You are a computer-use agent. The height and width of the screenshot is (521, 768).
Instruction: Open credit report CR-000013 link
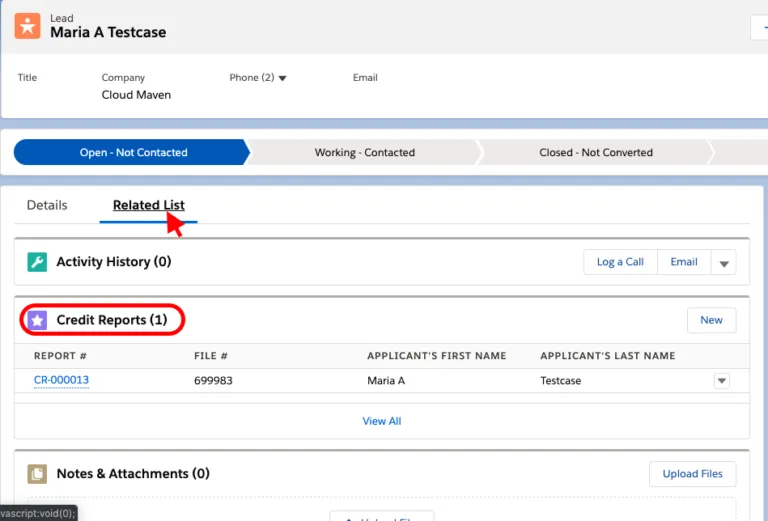(61, 380)
